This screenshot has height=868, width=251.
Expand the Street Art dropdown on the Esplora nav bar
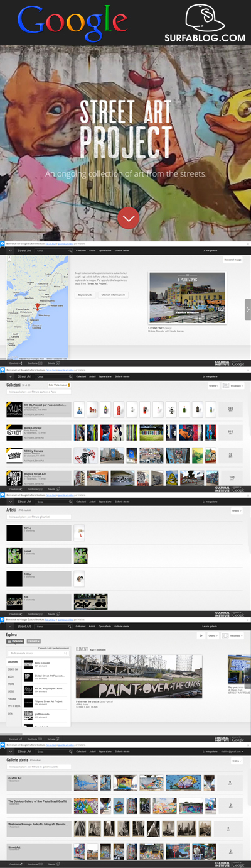click(11, 626)
